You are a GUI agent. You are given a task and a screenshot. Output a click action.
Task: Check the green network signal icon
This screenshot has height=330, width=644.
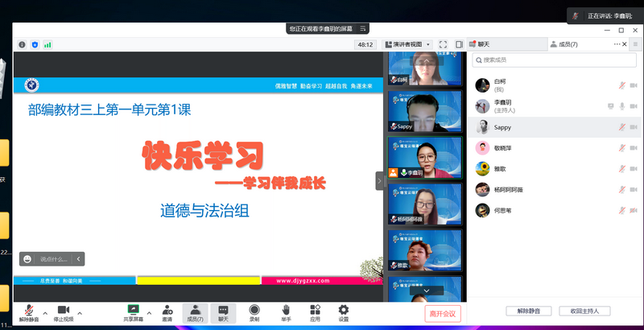(47, 45)
